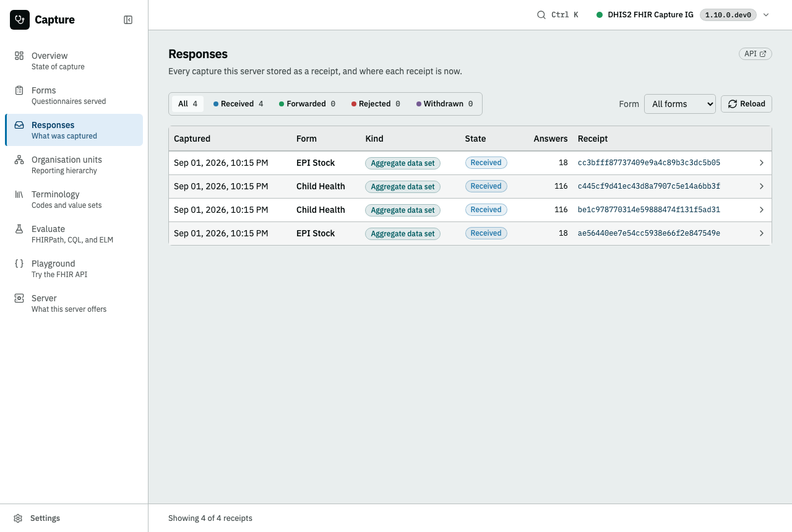This screenshot has height=532, width=792.
Task: Click the Terminology library icon
Action: [x=19, y=194]
